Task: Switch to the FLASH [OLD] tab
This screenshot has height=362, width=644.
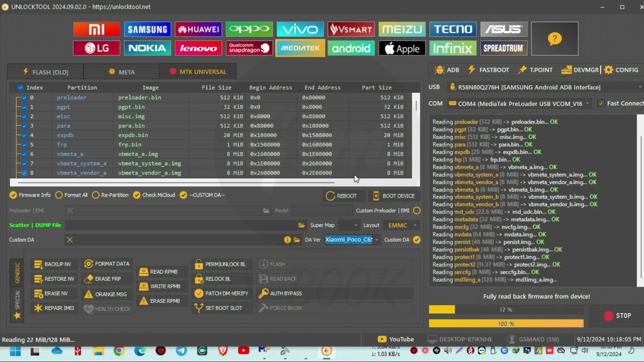Action: tap(45, 72)
